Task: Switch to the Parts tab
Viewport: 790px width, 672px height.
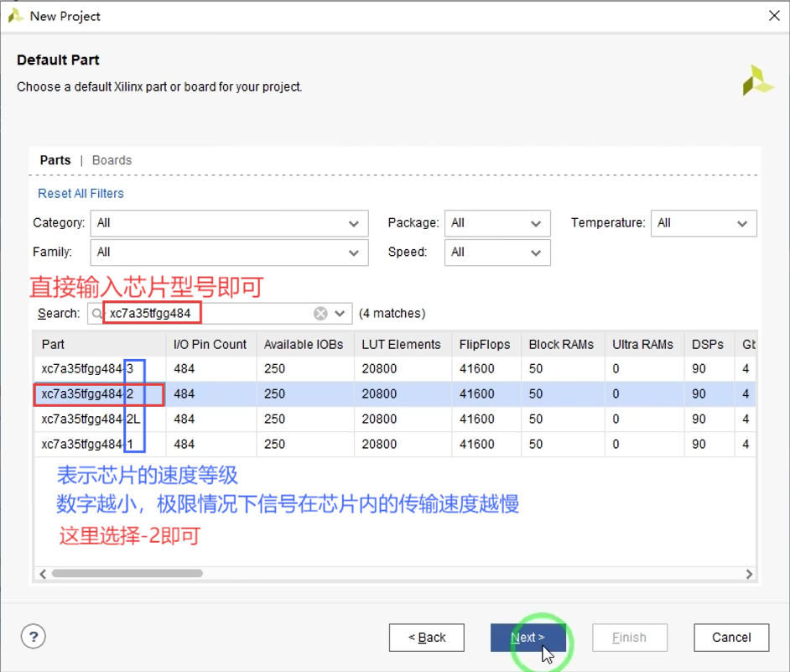Action: click(x=55, y=160)
